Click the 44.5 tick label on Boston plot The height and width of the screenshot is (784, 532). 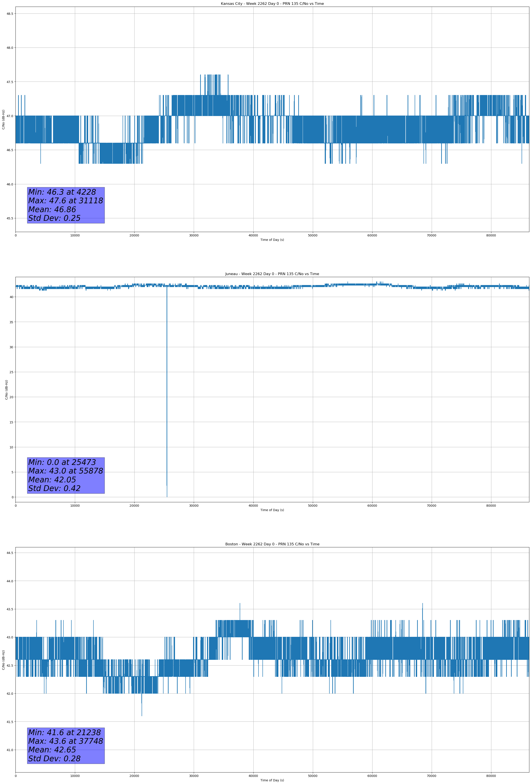[10, 553]
